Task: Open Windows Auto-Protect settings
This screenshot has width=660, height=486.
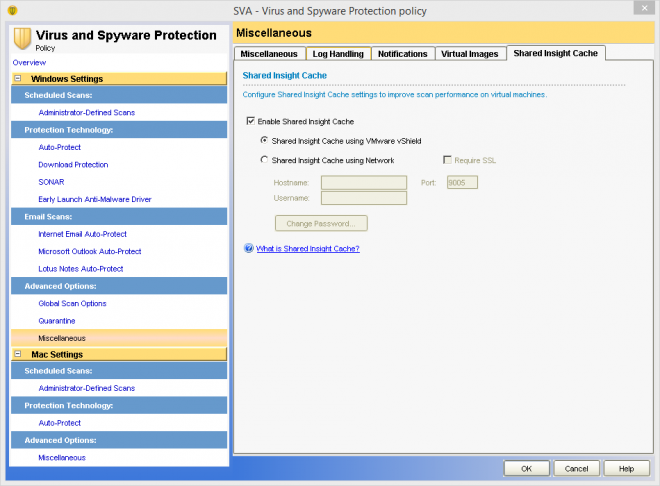Action: [59, 147]
